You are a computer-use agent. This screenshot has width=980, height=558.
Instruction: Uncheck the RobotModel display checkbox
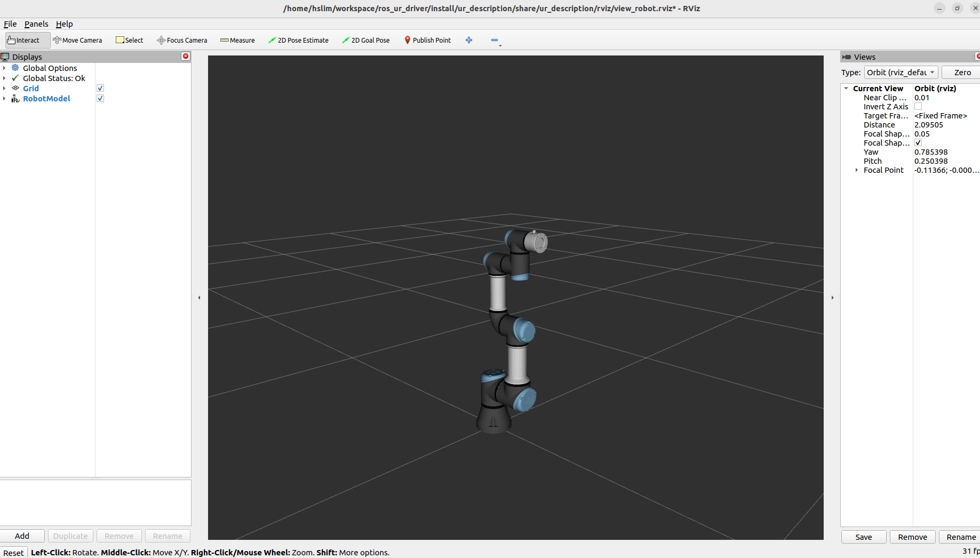tap(100, 98)
